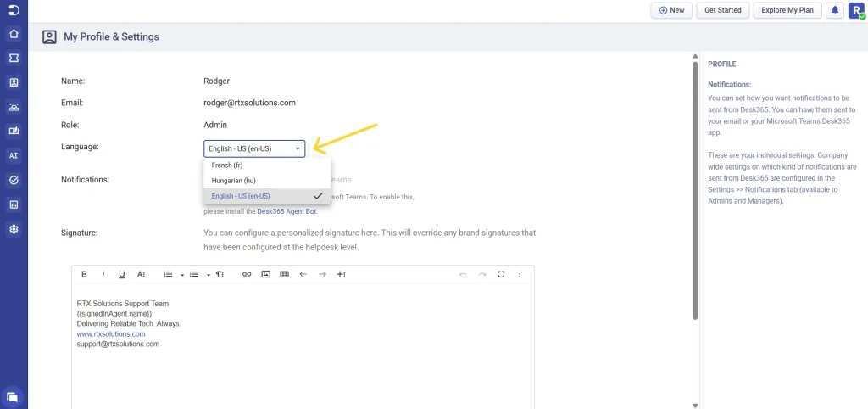Open the Settings gear sidebar icon
Screen dimensions: 868x409
click(14, 229)
